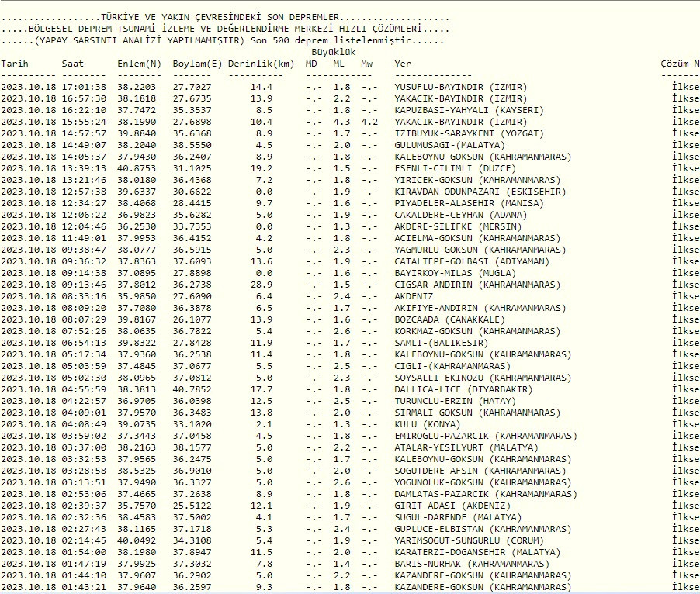Click the Saat column header
Screen dimensions: 700x594
coord(75,64)
